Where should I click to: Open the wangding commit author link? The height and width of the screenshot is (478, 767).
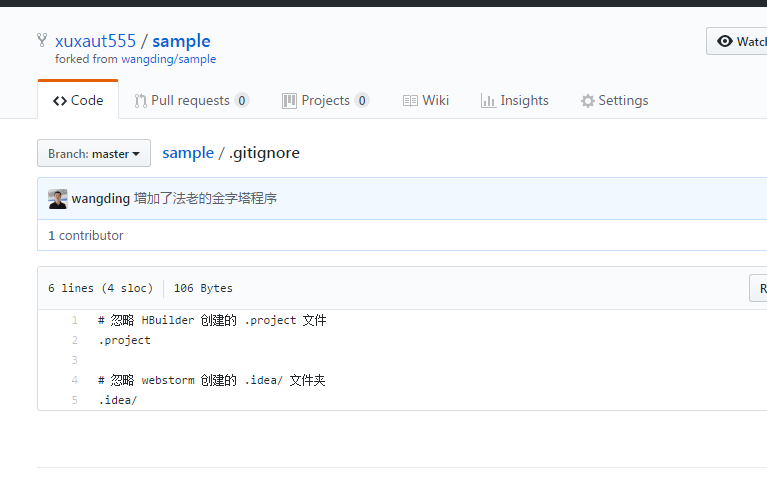point(101,199)
